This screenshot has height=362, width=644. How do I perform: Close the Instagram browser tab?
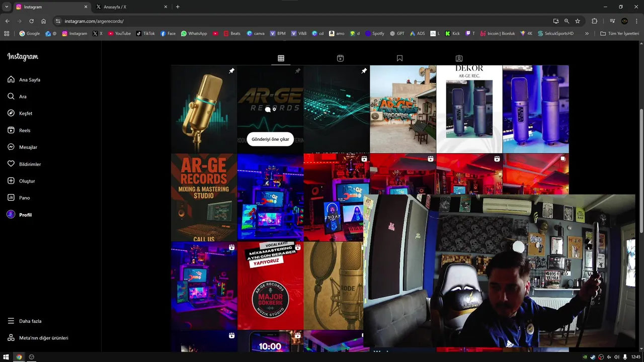(86, 7)
